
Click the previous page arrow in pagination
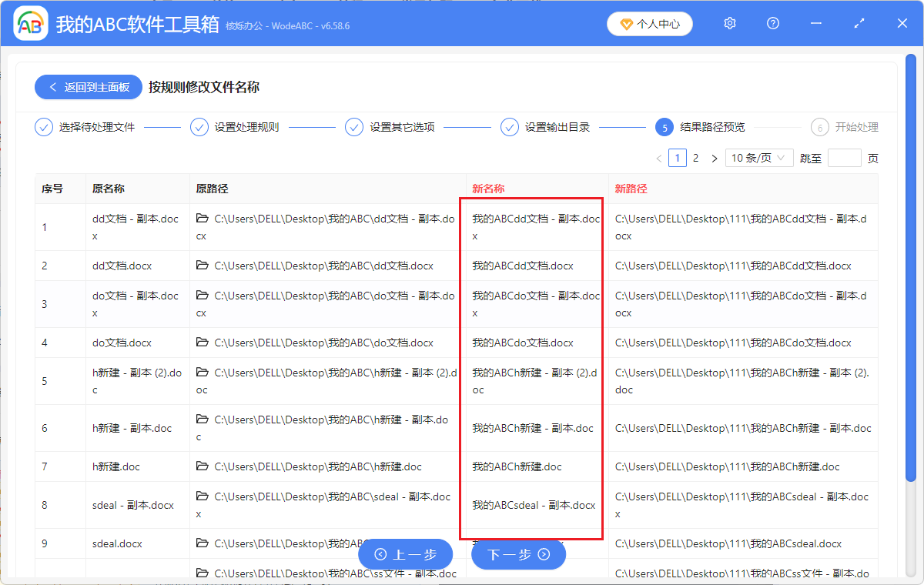tap(658, 157)
